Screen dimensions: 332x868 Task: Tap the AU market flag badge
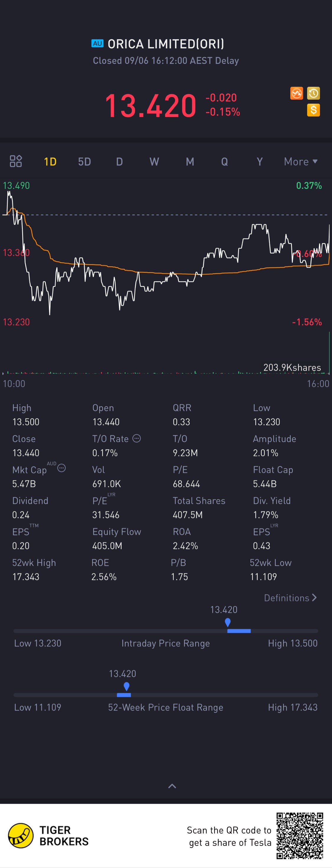(x=97, y=43)
